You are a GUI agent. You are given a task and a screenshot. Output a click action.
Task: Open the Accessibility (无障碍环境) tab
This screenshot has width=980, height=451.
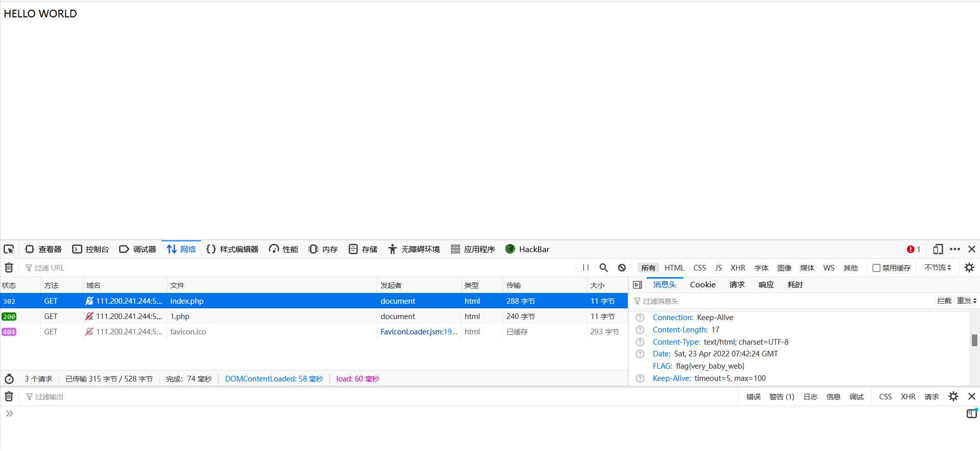point(414,249)
